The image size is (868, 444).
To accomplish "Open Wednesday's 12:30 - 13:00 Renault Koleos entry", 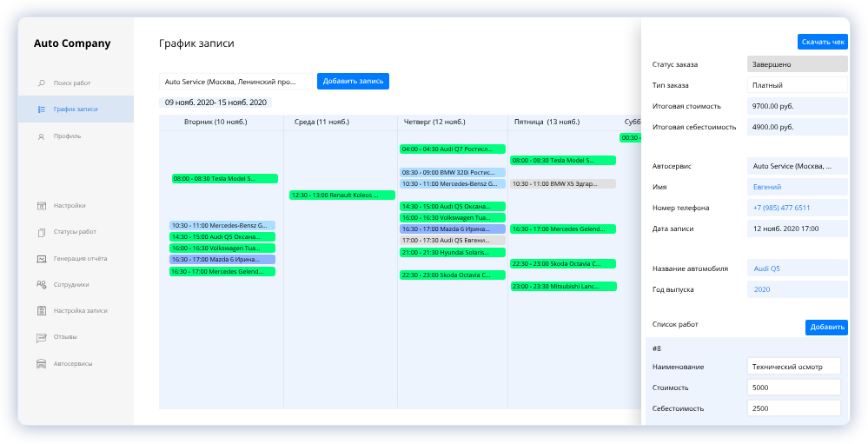I will point(342,195).
